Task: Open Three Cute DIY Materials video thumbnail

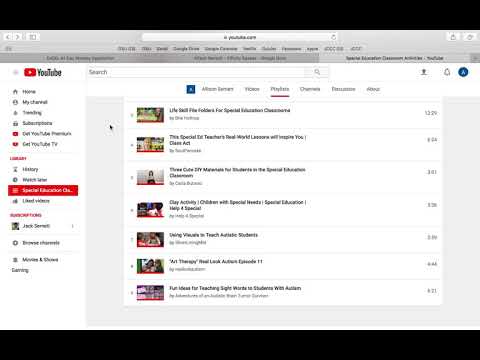Action: coord(150,177)
